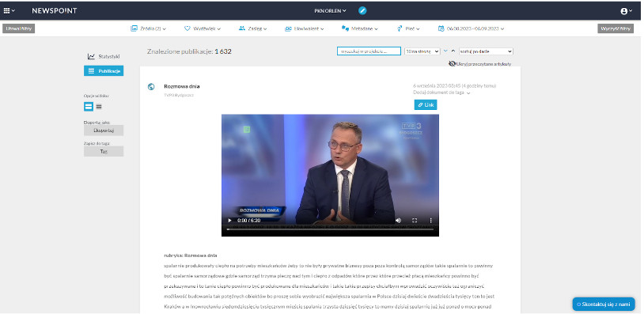Screen dimensions: 644x314
Task: Open the apps grid menu icon
Action: tap(9, 10)
